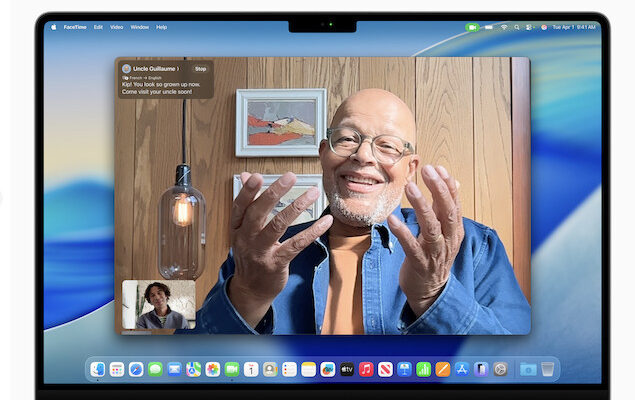Launch Safari from the Dock
The image size is (635, 400).
136,369
